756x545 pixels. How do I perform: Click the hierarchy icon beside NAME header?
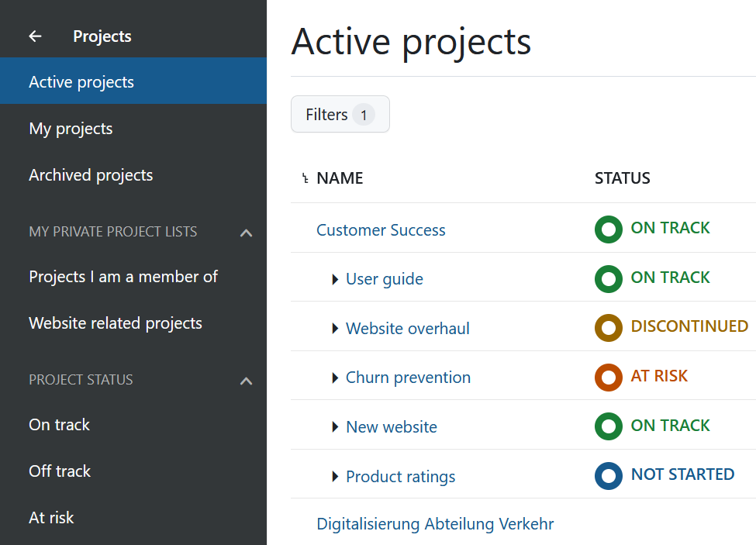306,179
